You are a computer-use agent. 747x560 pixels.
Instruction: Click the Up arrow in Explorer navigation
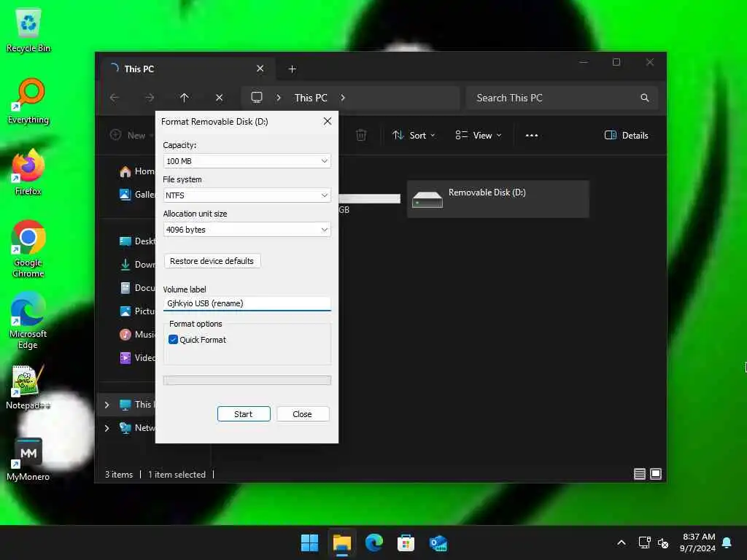tap(185, 98)
